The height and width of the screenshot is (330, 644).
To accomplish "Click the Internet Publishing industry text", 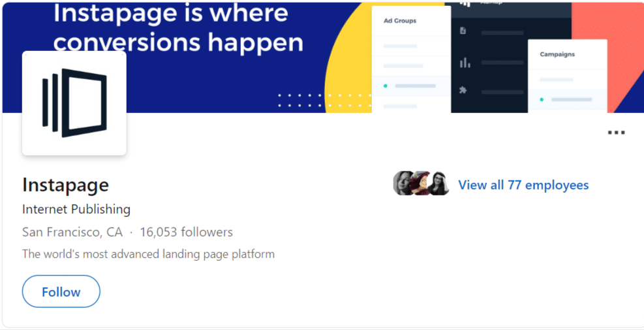I will point(76,210).
